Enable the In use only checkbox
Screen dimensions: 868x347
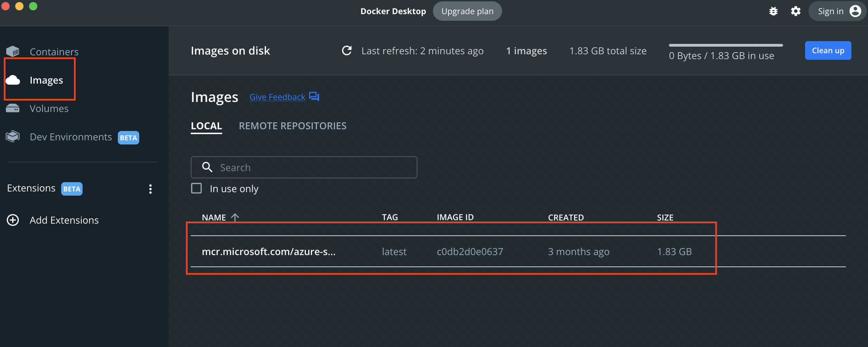tap(197, 188)
